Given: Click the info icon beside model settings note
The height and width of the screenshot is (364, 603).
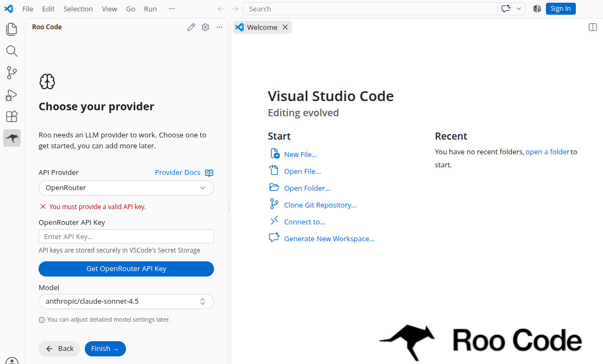Looking at the screenshot, I should pyautogui.click(x=42, y=320).
